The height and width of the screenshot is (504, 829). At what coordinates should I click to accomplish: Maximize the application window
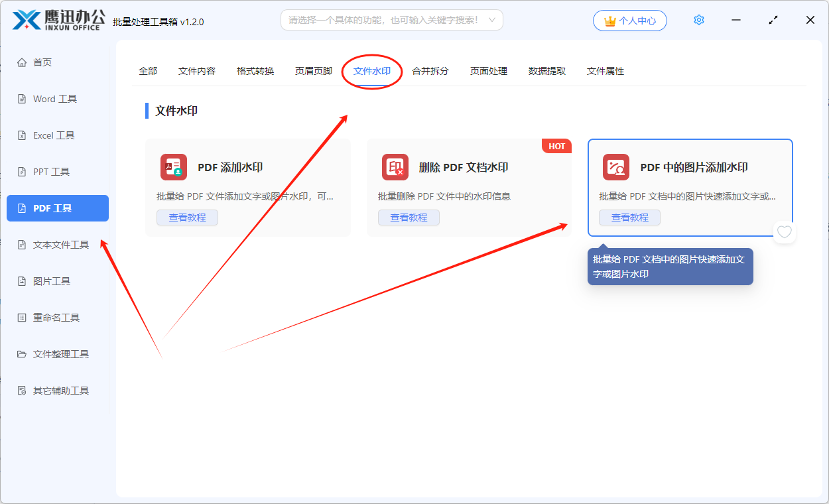click(x=773, y=20)
